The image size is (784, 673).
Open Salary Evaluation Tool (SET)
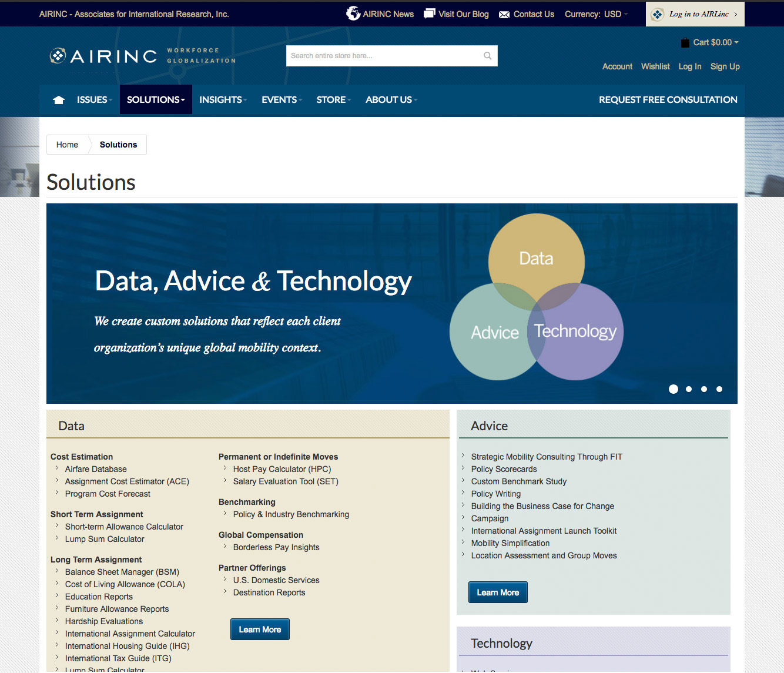pyautogui.click(x=286, y=481)
